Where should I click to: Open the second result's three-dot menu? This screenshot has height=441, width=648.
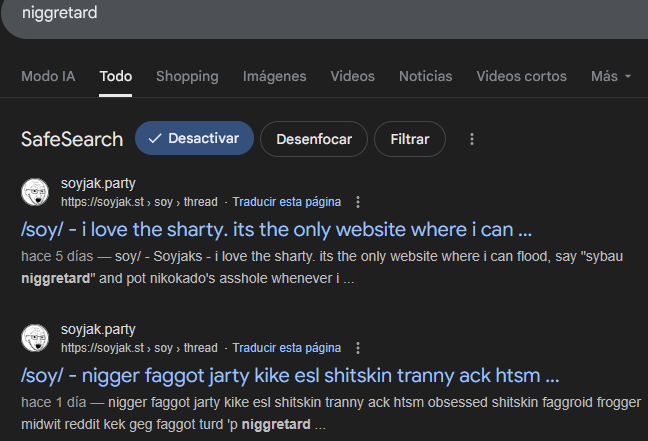358,348
